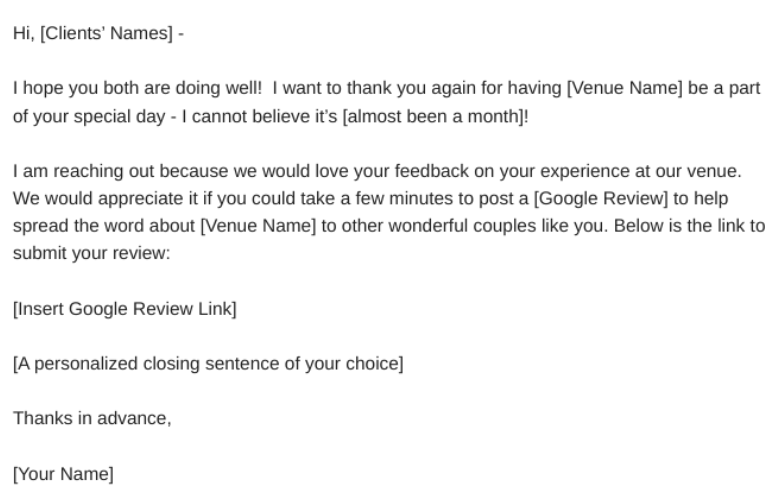This screenshot has height=496, width=766.
Task: Click the text 'submit your review:'
Action: pyautogui.click(x=91, y=253)
